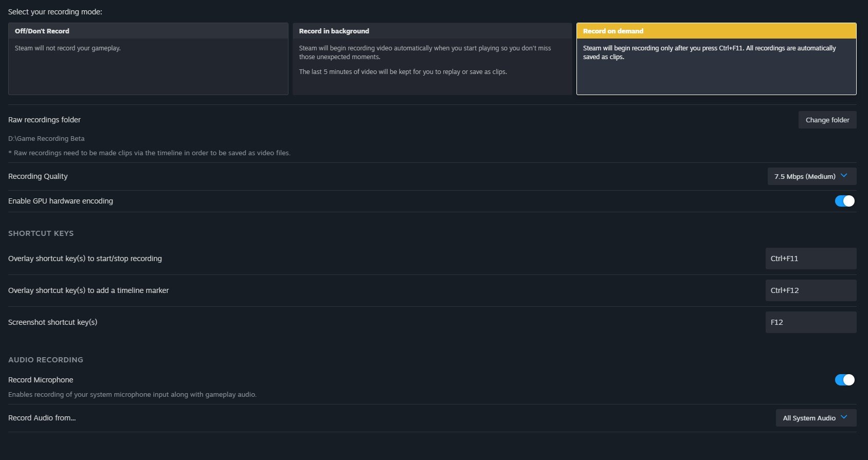Screen dimensions: 868x460
Task: Click the Raw recordings folder label
Action: [44, 120]
